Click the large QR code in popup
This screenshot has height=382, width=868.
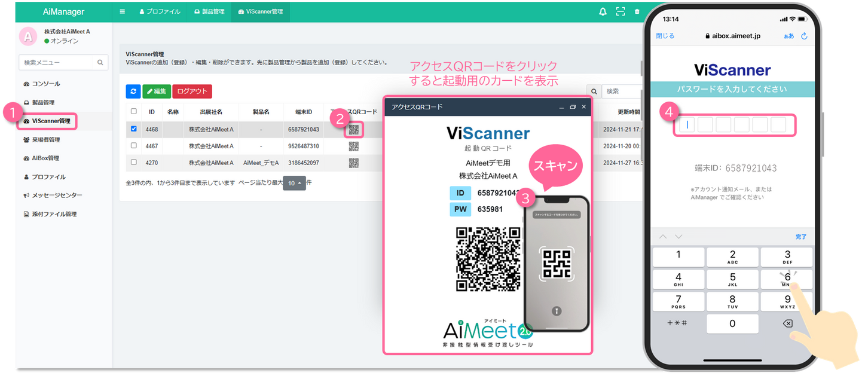(x=488, y=259)
